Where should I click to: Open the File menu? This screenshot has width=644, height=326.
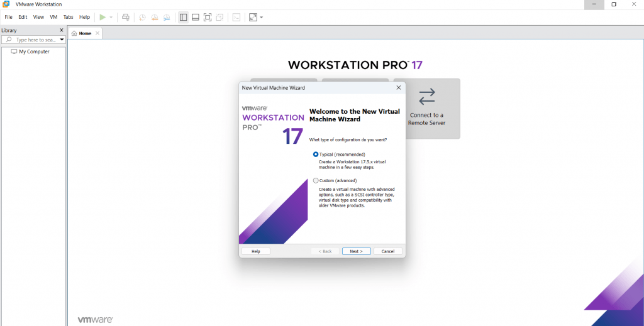[x=8, y=17]
